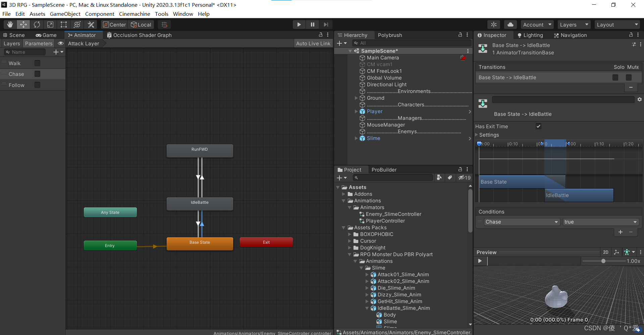Select the Scale tool
The width and height of the screenshot is (644, 335).
coord(50,24)
